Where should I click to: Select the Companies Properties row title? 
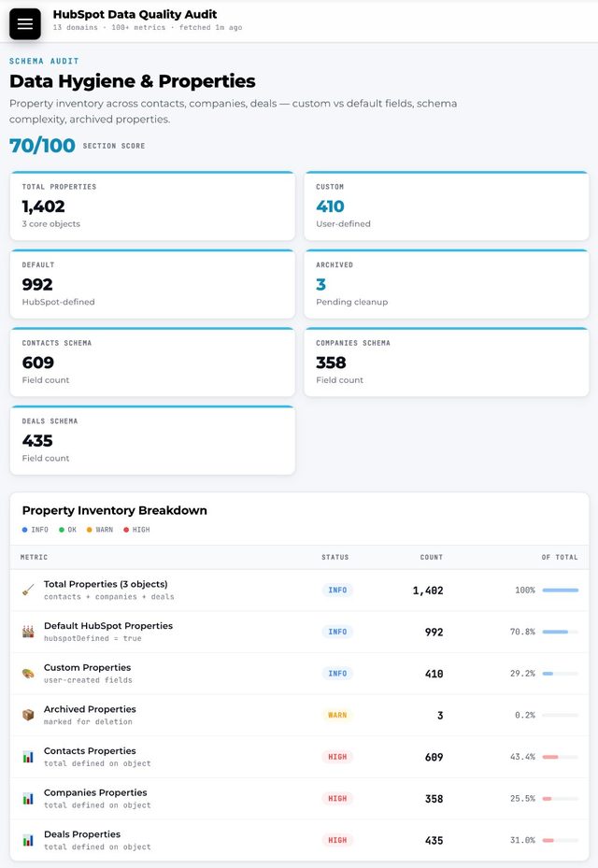(95, 792)
